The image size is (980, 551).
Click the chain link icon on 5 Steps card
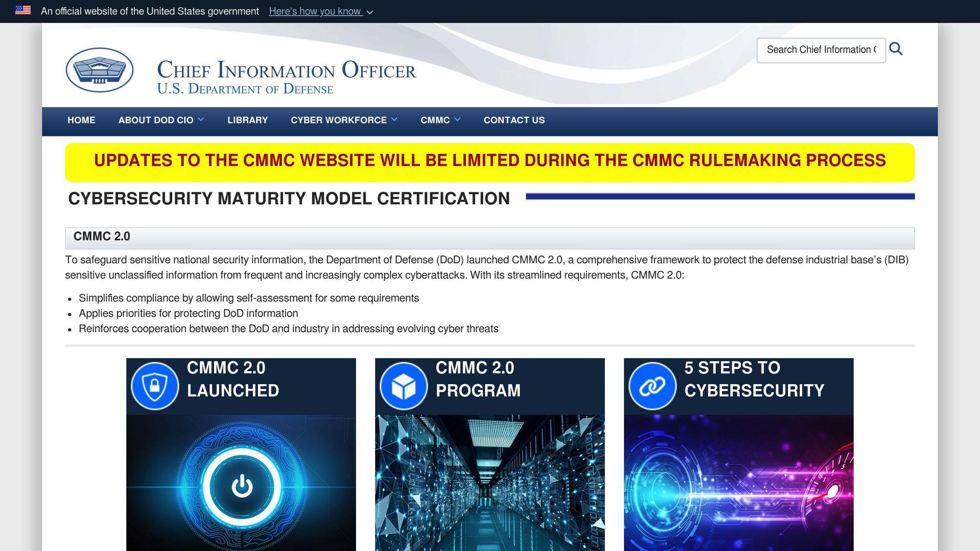(652, 386)
